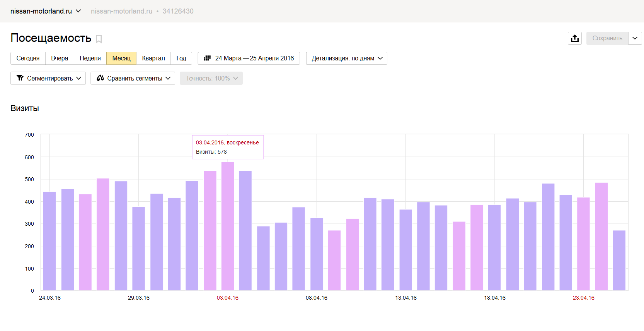The image size is (644, 331).
Task: Click the Сохранить button
Action: pos(607,38)
